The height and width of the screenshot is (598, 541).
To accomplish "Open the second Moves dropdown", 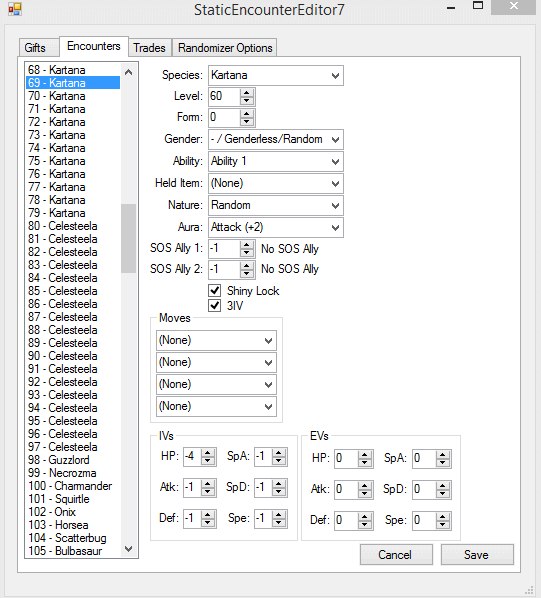I will (x=216, y=362).
